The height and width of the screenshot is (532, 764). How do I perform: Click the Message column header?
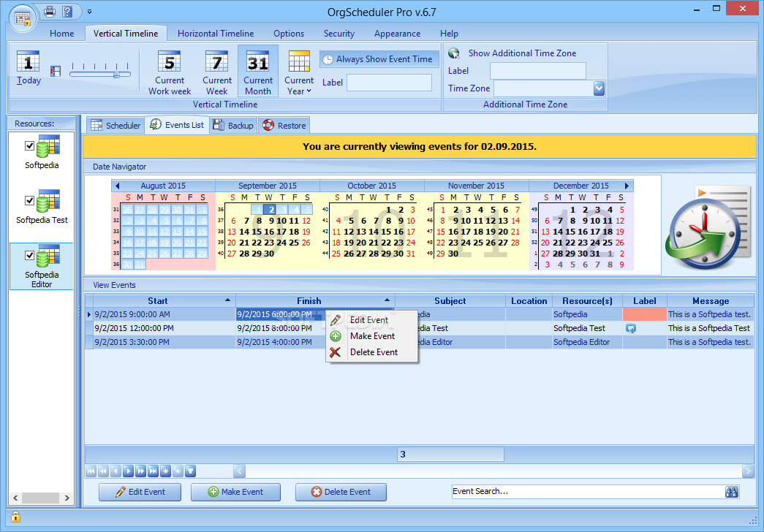[x=711, y=301]
